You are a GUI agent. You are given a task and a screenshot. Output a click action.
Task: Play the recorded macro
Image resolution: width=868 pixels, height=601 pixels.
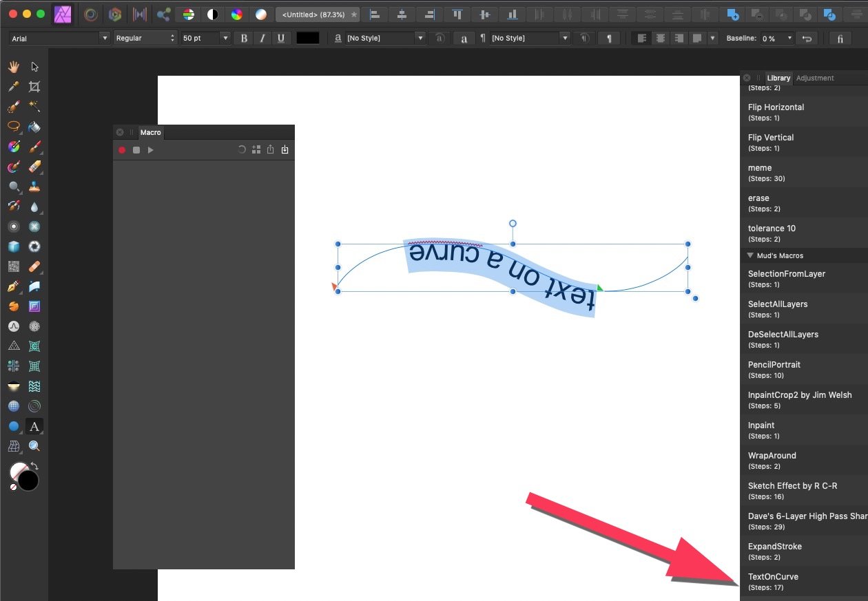151,150
